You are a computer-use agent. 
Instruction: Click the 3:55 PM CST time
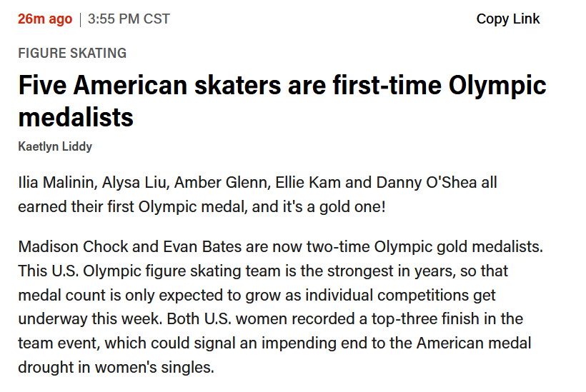pyautogui.click(x=129, y=19)
